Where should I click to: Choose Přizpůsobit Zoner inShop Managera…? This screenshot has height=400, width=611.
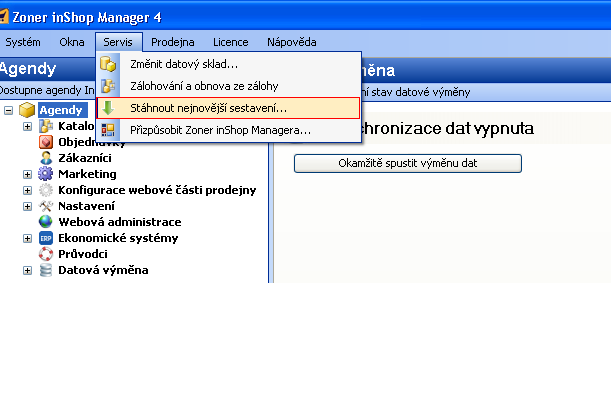click(x=228, y=130)
